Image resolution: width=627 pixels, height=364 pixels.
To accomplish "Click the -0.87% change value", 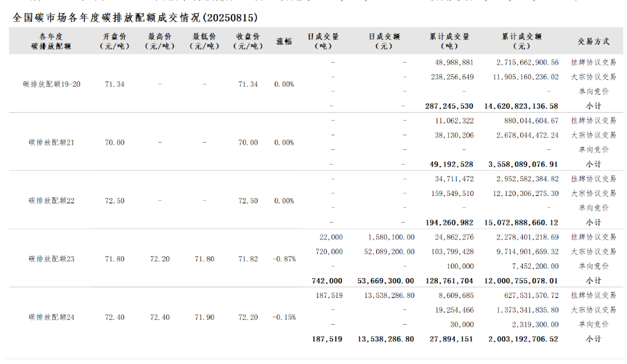I will pos(284,259).
